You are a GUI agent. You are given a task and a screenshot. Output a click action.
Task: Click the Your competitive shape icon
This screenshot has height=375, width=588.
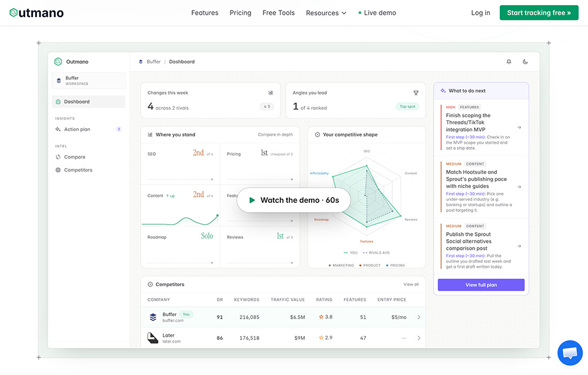tap(318, 135)
